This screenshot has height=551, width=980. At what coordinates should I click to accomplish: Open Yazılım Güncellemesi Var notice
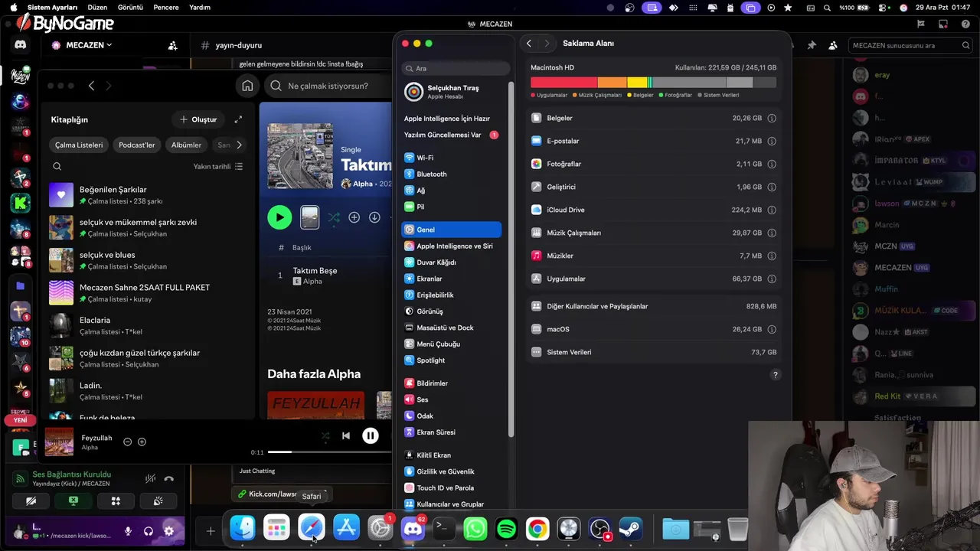coord(452,135)
